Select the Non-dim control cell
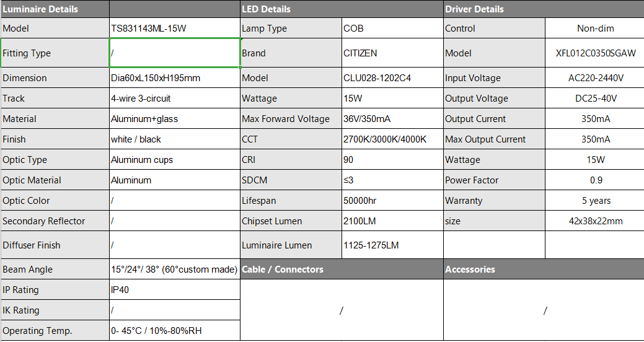The image size is (644, 342). point(594,28)
